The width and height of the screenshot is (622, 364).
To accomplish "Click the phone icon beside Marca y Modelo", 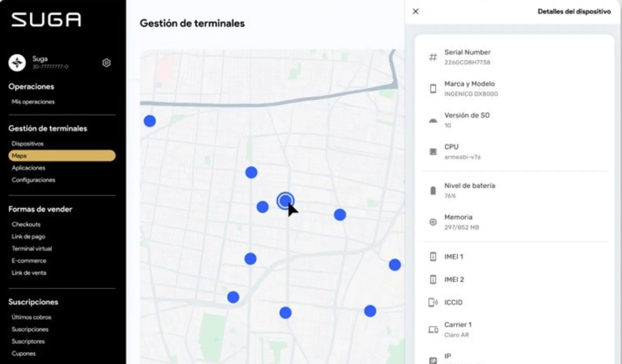I will pyautogui.click(x=433, y=89).
